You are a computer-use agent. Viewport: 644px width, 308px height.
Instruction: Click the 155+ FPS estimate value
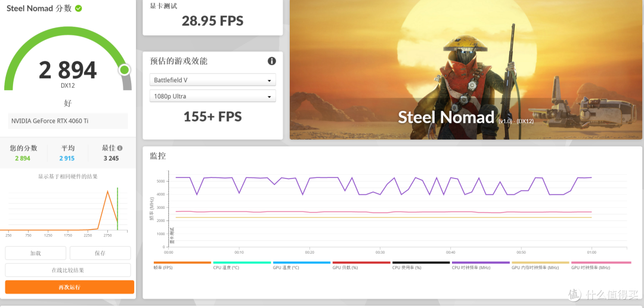click(x=213, y=117)
